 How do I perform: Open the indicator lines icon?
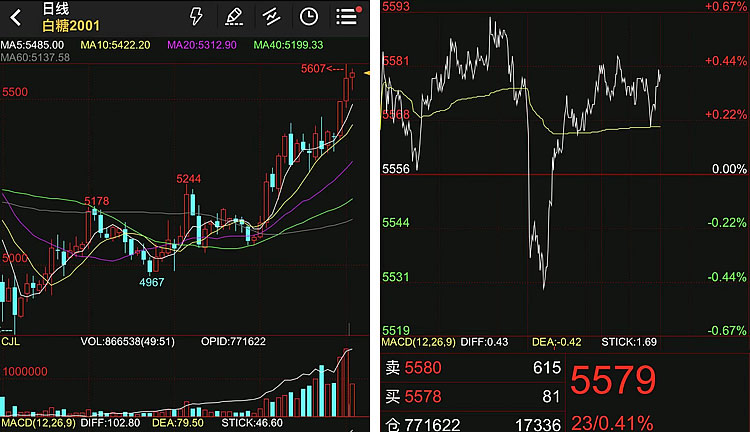pos(271,17)
